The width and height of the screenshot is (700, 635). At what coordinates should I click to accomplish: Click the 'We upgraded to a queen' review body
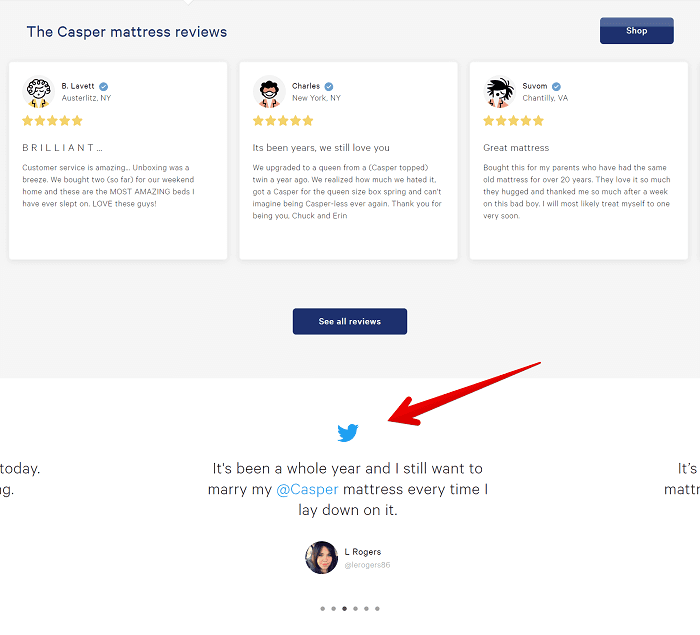pos(347,192)
